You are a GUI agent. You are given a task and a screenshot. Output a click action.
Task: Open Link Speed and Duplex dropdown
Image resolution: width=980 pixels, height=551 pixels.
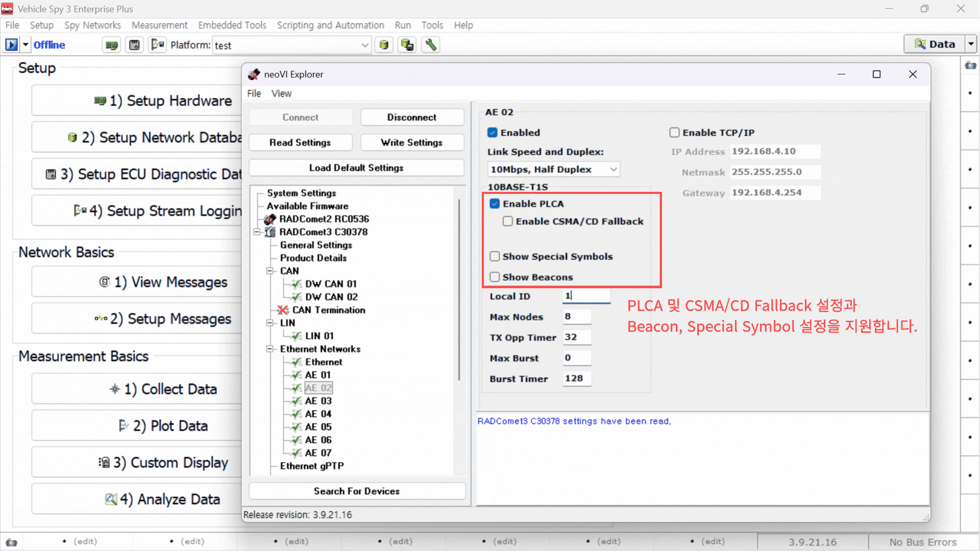pyautogui.click(x=614, y=169)
